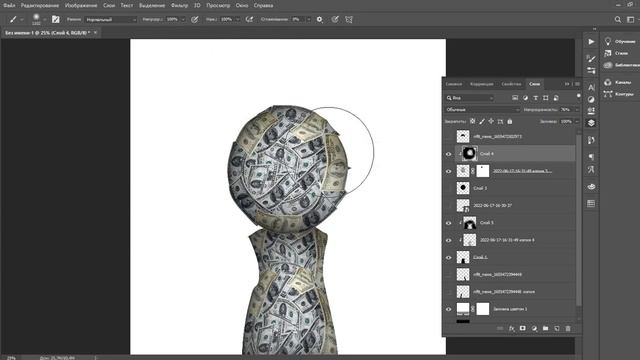Filter layers by pixel layer type
Screen dimensions: 640x360
[515, 98]
